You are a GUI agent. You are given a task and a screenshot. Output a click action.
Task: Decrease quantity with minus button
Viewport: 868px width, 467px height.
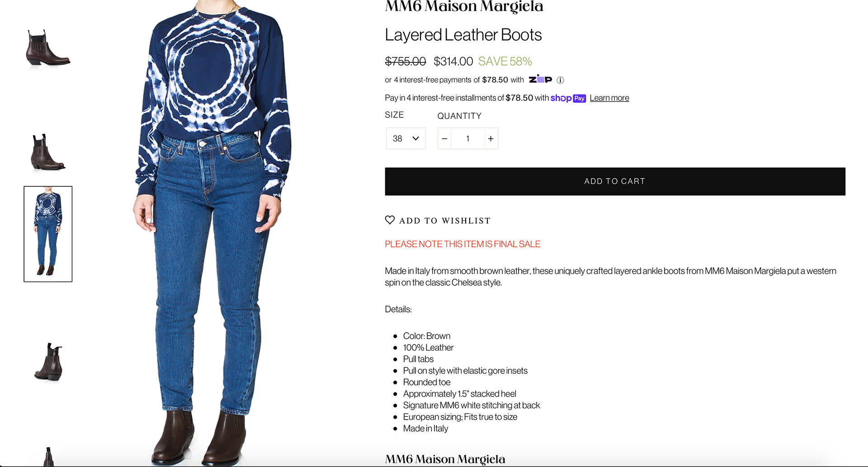click(444, 139)
